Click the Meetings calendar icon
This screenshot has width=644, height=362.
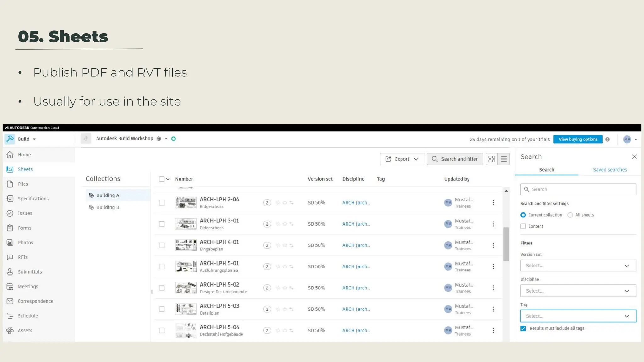click(x=10, y=286)
